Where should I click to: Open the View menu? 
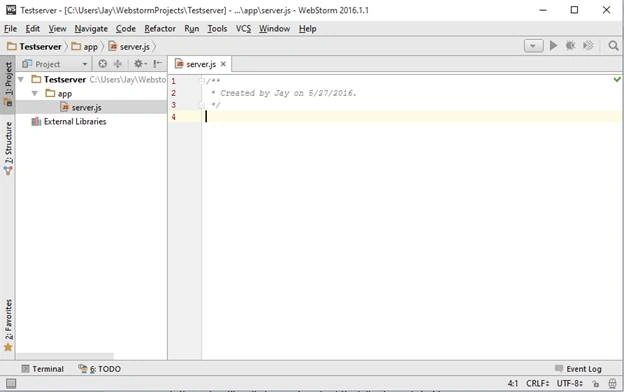pyautogui.click(x=57, y=29)
